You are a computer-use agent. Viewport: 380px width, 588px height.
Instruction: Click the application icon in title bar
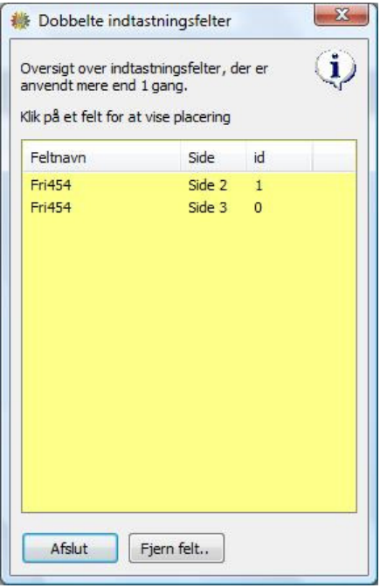point(20,21)
